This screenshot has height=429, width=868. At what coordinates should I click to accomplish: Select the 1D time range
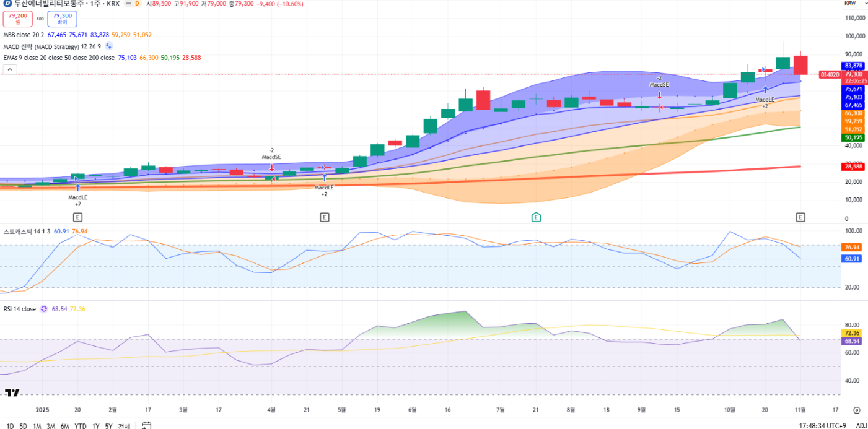[10, 426]
